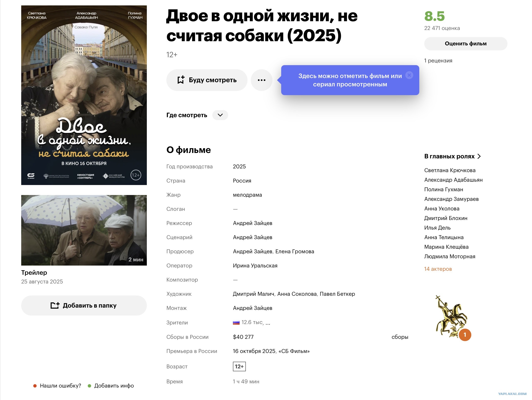Click the chevron next to В главных ролях
Image resolution: width=532 pixels, height=400 pixels.
[479, 157]
